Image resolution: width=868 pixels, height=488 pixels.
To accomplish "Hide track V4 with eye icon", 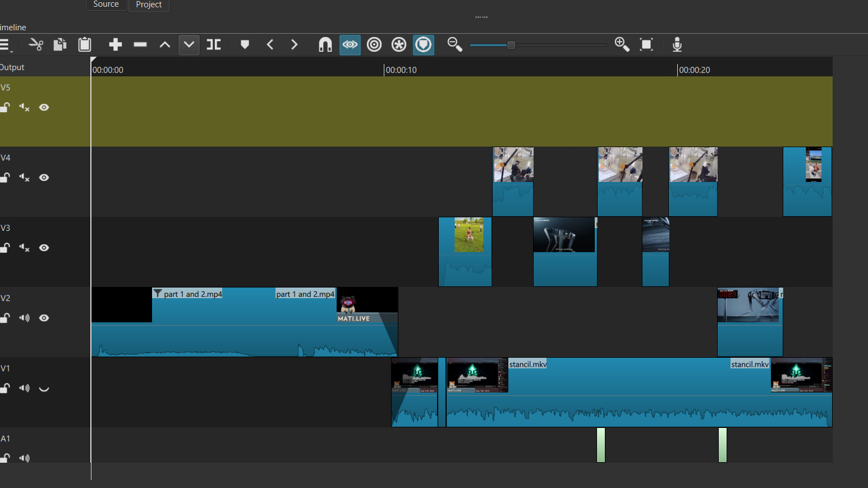I will 44,177.
